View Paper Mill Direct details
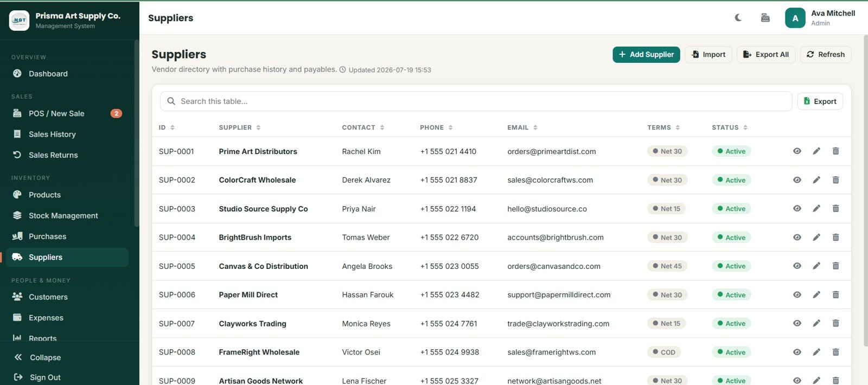Screen dimensions: 868x385 pyautogui.click(x=797, y=295)
